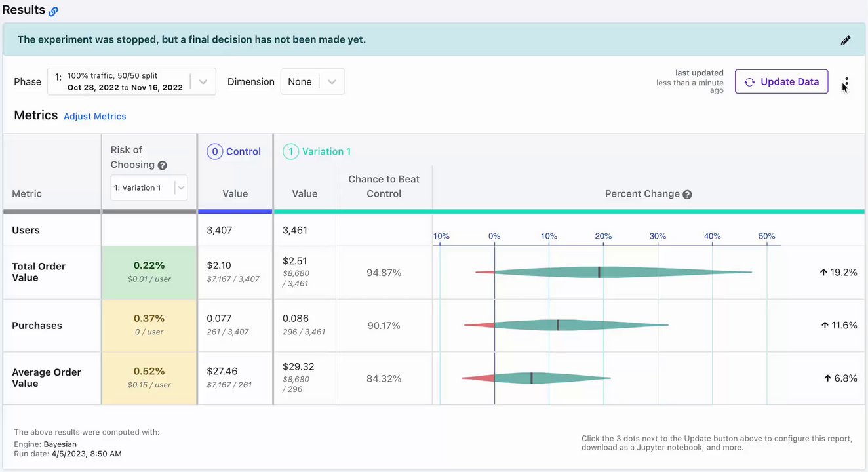
Task: Click the 94.87% chance to beat value
Action: tap(384, 273)
